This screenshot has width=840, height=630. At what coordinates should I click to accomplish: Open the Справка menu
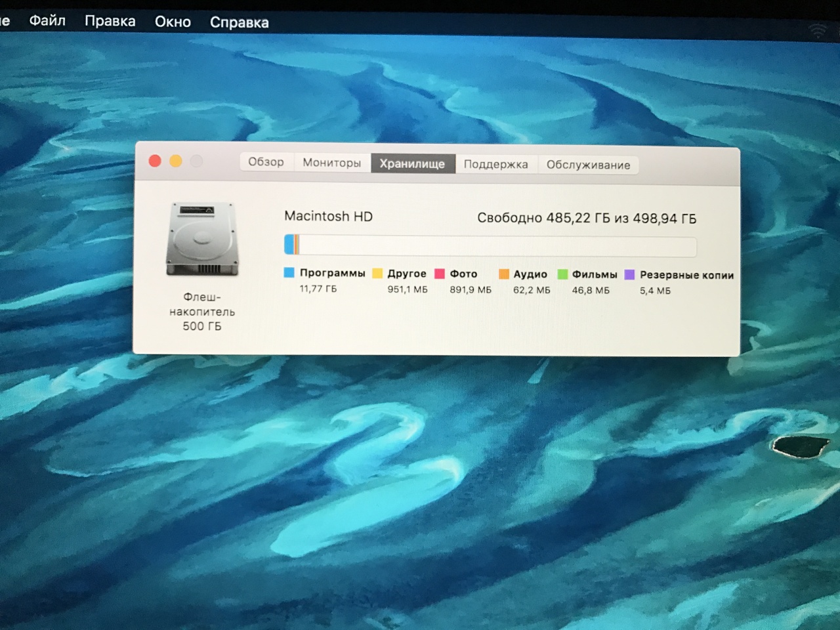pos(239,22)
